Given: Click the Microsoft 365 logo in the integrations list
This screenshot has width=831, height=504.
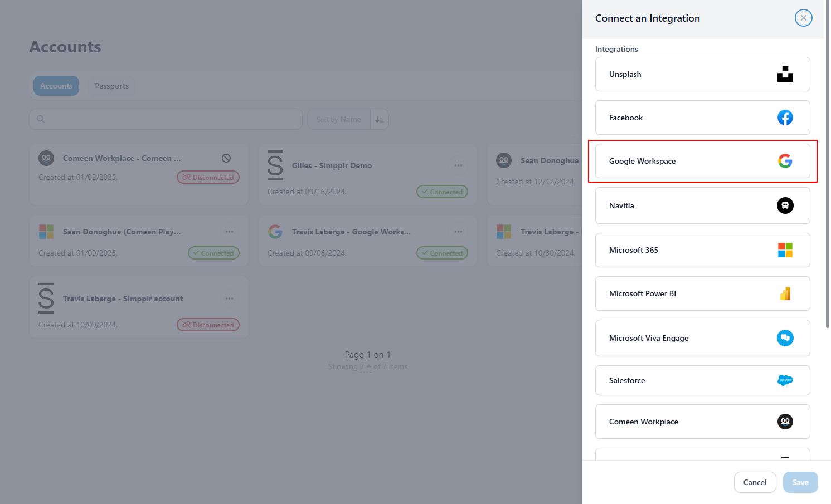Looking at the screenshot, I should [785, 250].
